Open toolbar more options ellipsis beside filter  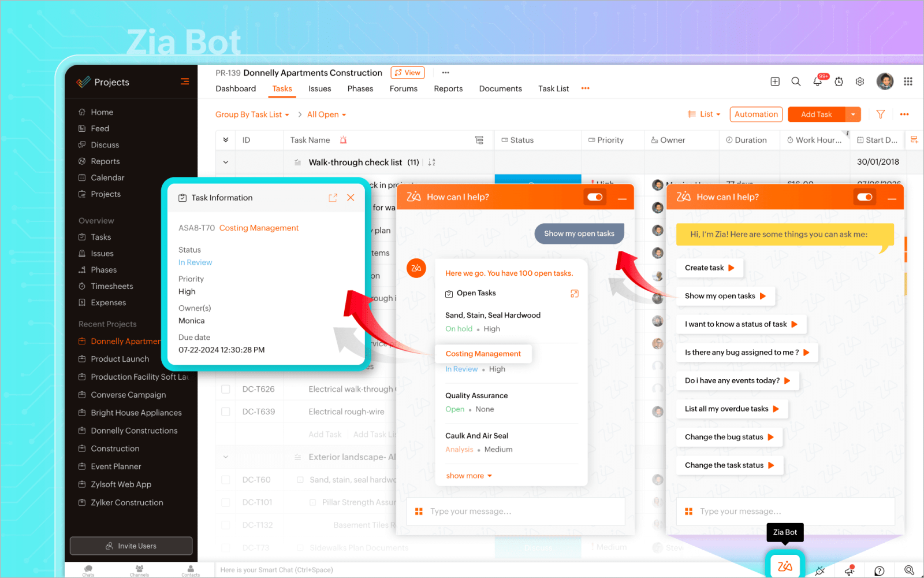tap(904, 114)
